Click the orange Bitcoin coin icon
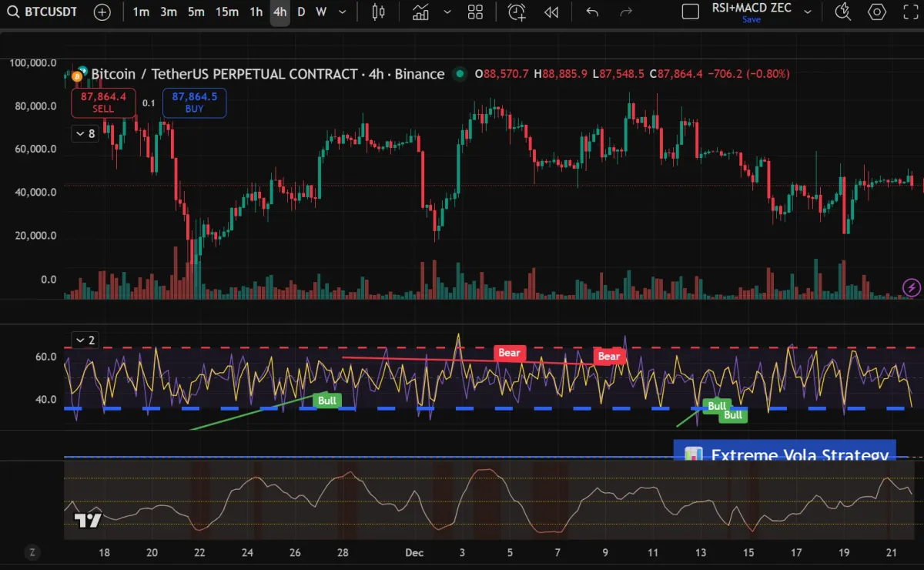Image resolution: width=924 pixels, height=570 pixels. tap(77, 75)
